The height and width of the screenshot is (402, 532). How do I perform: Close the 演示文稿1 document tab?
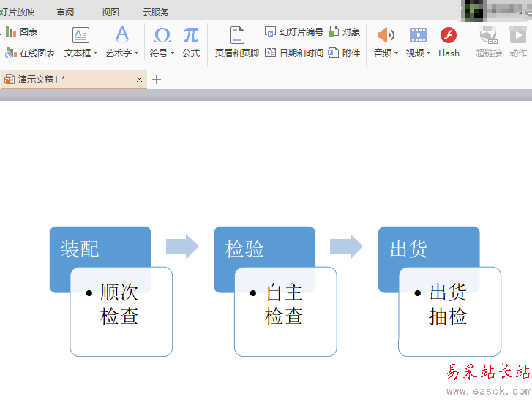(x=139, y=80)
